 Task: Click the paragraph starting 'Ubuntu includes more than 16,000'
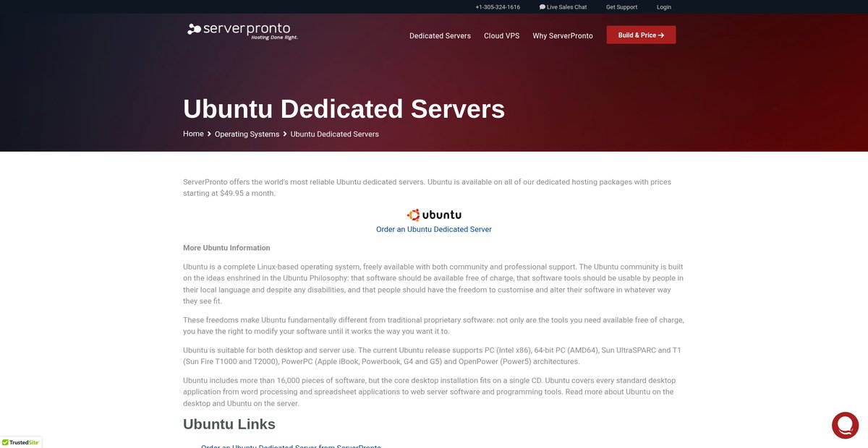pyautogui.click(x=428, y=392)
